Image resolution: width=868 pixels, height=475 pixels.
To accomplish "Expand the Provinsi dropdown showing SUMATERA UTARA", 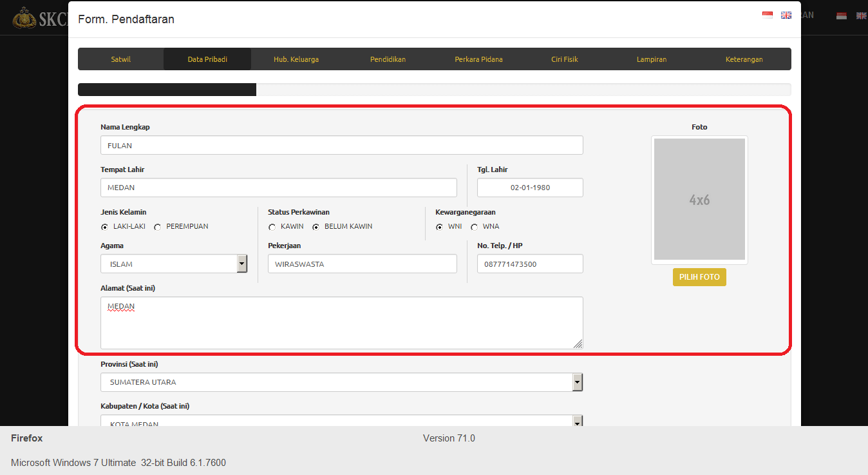I will point(342,382).
